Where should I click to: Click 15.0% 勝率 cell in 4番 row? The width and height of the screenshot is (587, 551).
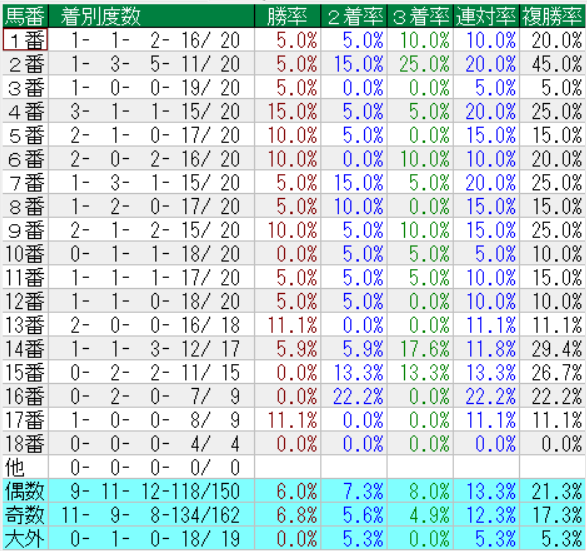288,111
